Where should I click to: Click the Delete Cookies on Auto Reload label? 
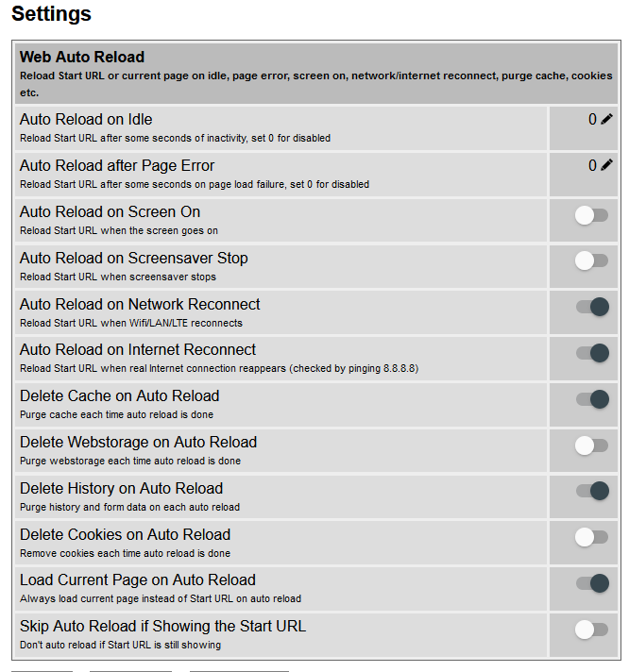(125, 534)
